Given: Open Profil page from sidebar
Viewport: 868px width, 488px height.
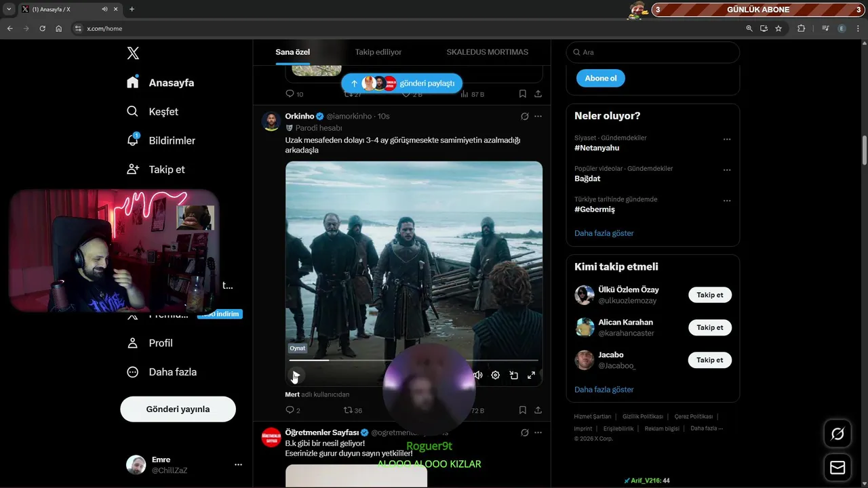Looking at the screenshot, I should [150, 343].
